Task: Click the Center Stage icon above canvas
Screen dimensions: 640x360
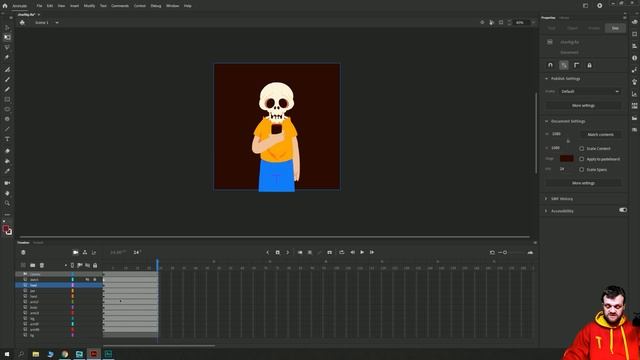Action: click(x=482, y=22)
